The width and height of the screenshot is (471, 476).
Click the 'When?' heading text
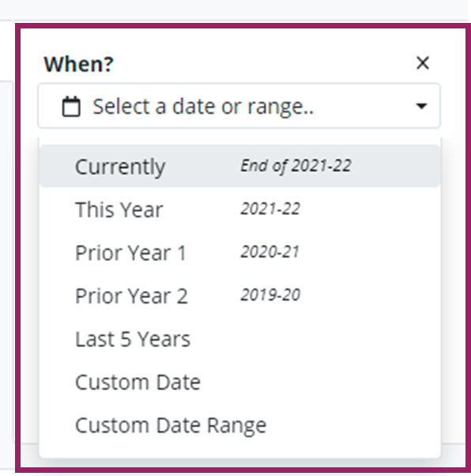[78, 64]
